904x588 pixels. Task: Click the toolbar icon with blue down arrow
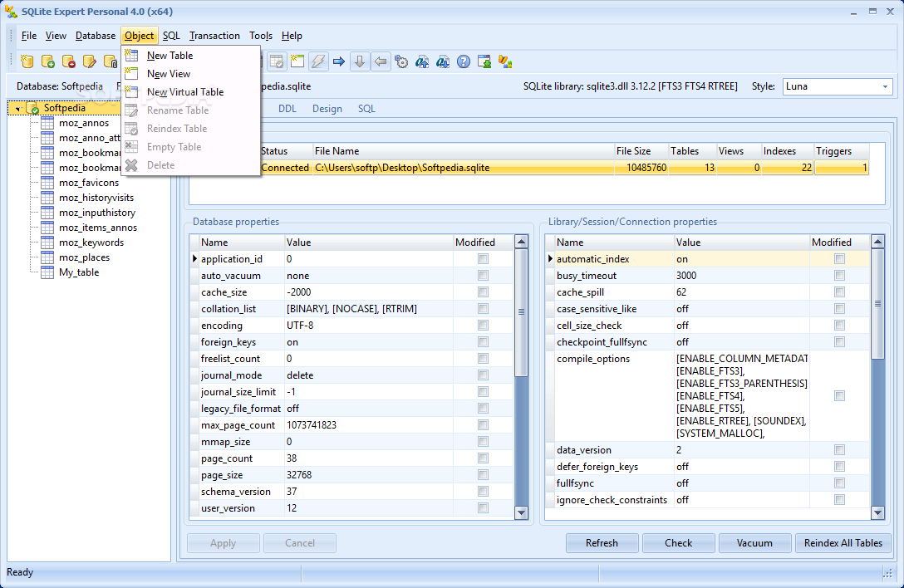pos(443,61)
